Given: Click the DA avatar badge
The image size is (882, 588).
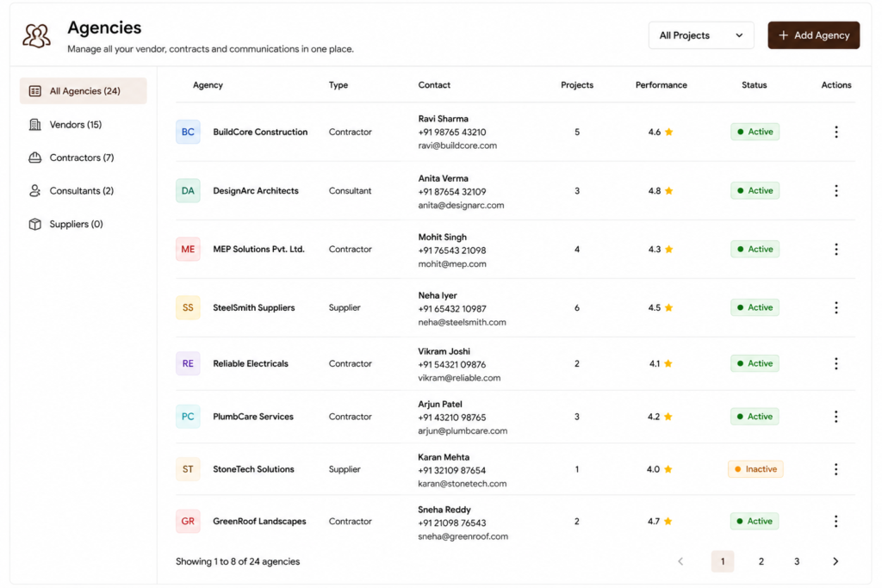Looking at the screenshot, I should pyautogui.click(x=188, y=190).
